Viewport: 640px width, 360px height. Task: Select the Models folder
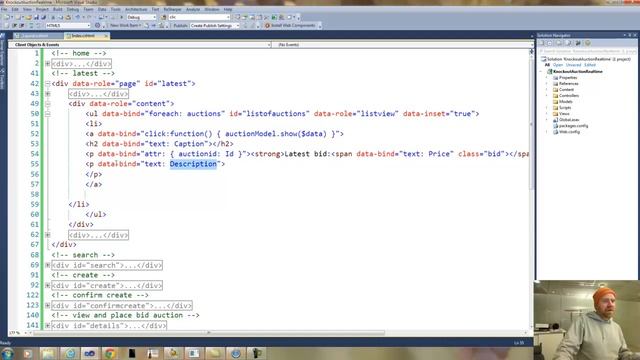coord(563,102)
